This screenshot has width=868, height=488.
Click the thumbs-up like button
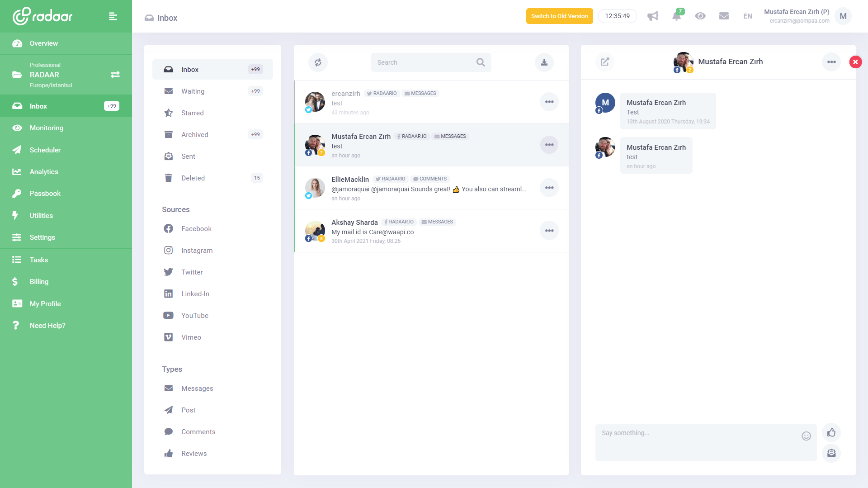point(831,433)
